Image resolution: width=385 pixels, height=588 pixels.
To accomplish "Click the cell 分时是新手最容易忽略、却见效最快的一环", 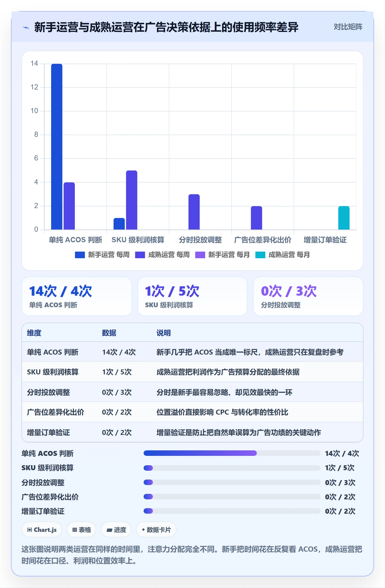I will pyautogui.click(x=224, y=392).
